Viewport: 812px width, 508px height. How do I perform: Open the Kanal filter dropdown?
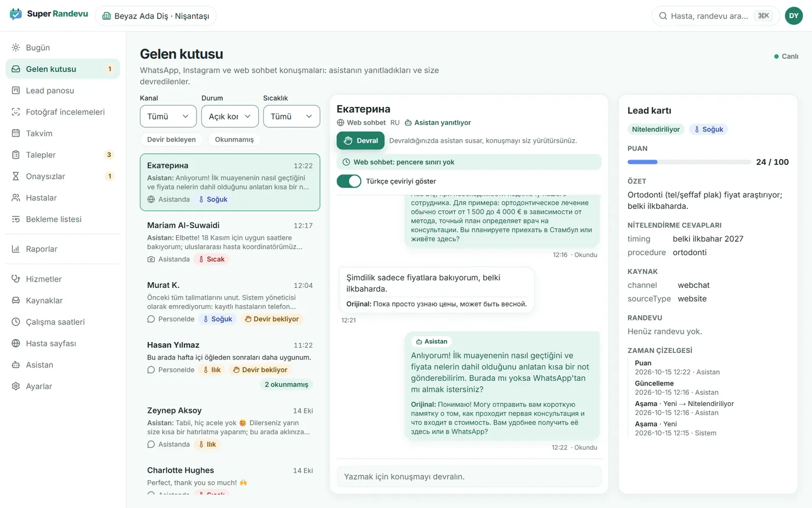[x=168, y=116]
